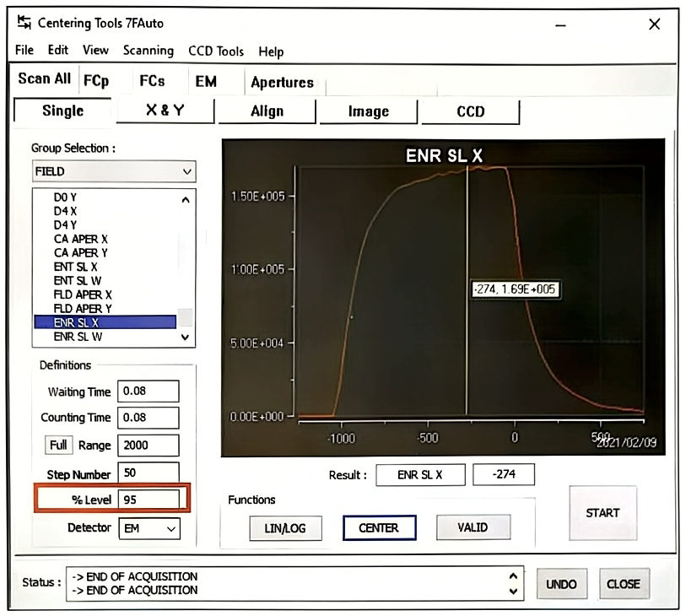
Task: Switch to the Apertures tab
Action: point(282,82)
